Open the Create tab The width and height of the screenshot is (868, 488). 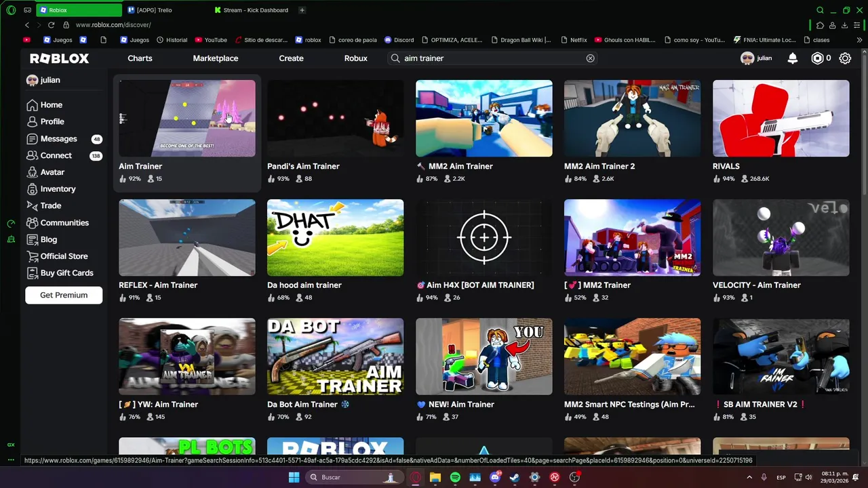point(291,58)
